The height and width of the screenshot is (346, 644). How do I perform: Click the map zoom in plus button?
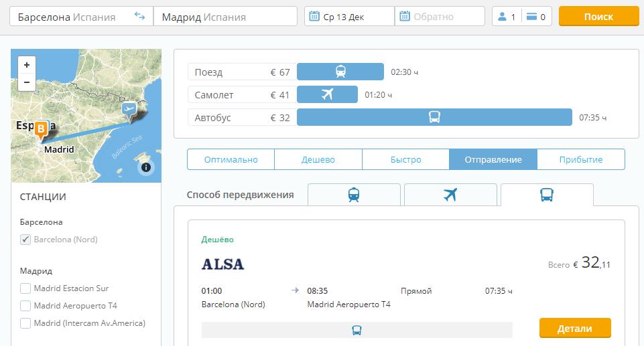(x=27, y=65)
